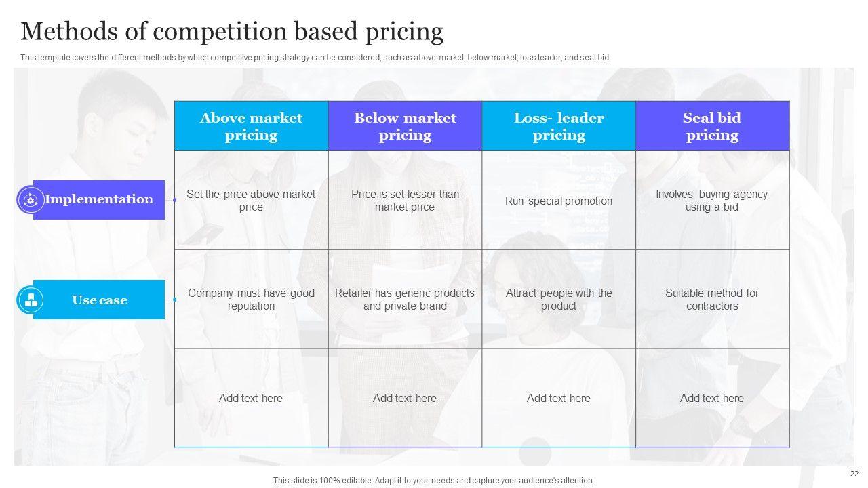Screen dimensions: 868x488
Task: Select 'Suitable method for contractors' cell
Action: (712, 300)
